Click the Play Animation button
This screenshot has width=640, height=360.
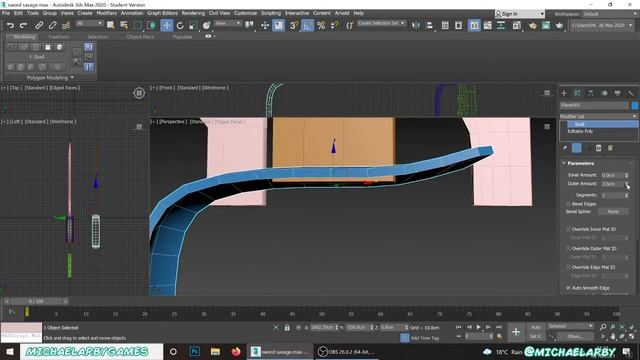(478, 327)
